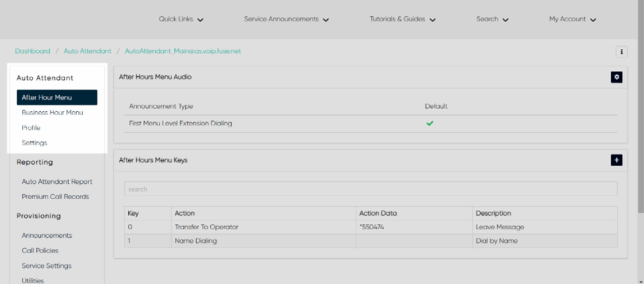Viewport: 644px width, 284px height.
Task: Select the Transfer To Operator row
Action: 370,228
